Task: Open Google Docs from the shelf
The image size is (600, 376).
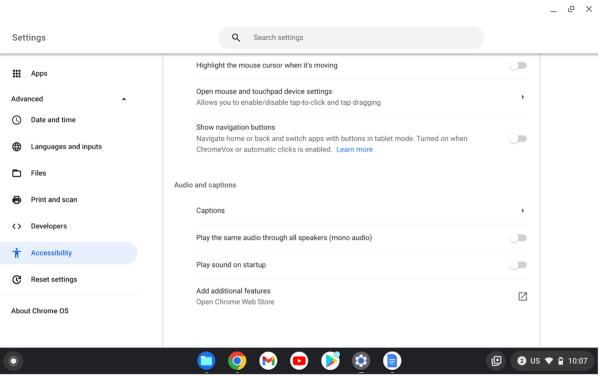Action: [392, 361]
